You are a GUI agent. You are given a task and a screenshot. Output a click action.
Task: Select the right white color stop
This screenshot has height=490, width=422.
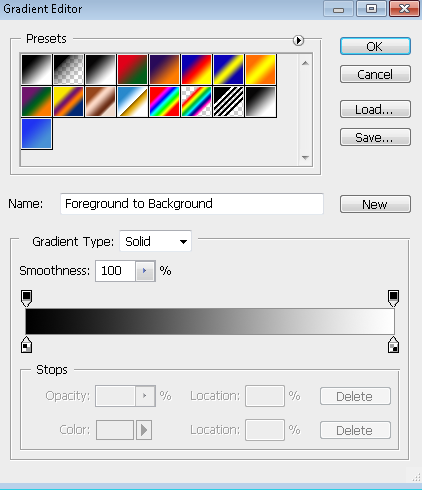(x=393, y=345)
